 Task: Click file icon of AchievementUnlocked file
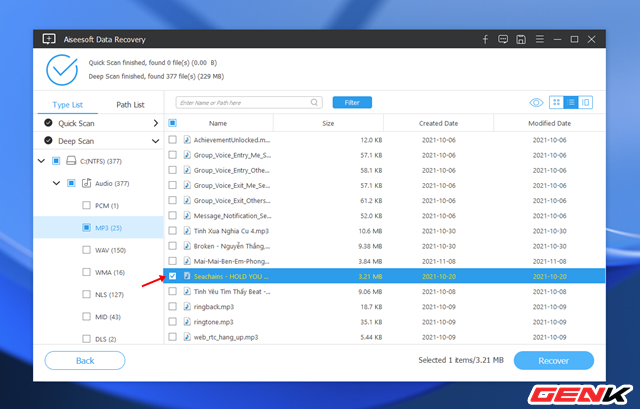pyautogui.click(x=187, y=140)
